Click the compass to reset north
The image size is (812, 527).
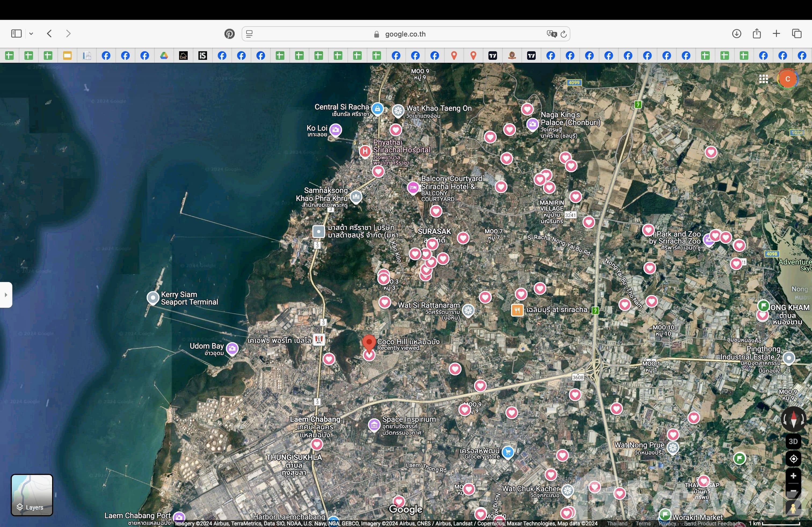pyautogui.click(x=793, y=419)
